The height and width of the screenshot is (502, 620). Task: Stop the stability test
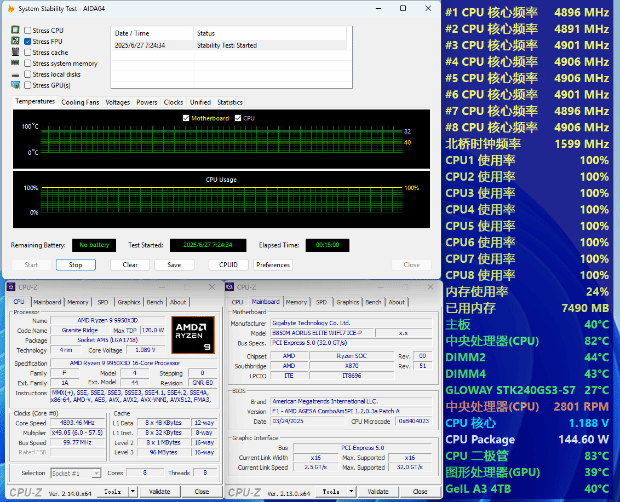tap(76, 265)
